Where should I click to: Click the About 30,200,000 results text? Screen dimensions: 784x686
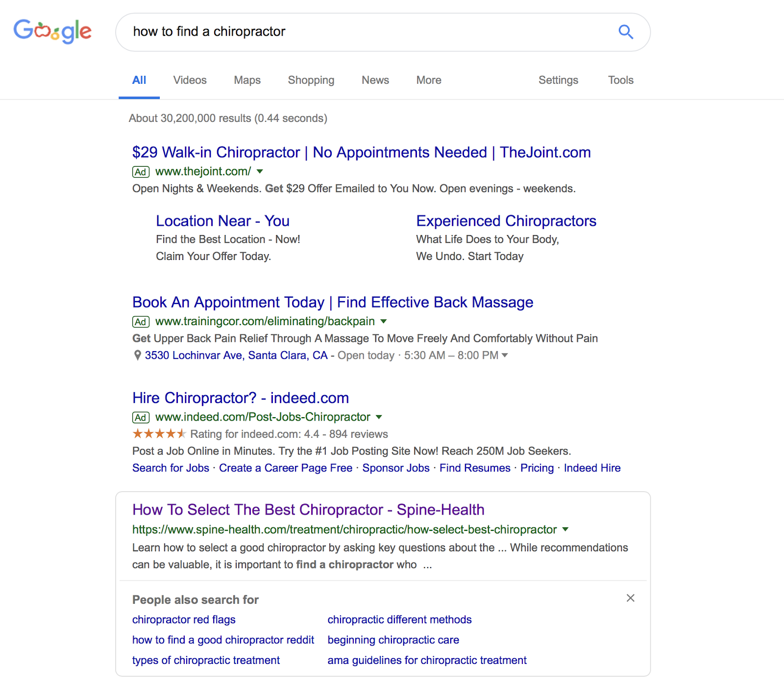tap(228, 118)
